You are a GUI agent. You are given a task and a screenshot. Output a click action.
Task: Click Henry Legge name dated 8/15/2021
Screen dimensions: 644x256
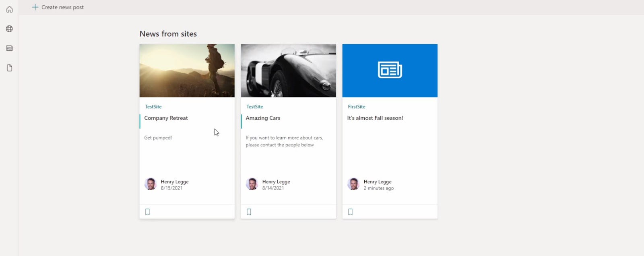(x=175, y=182)
